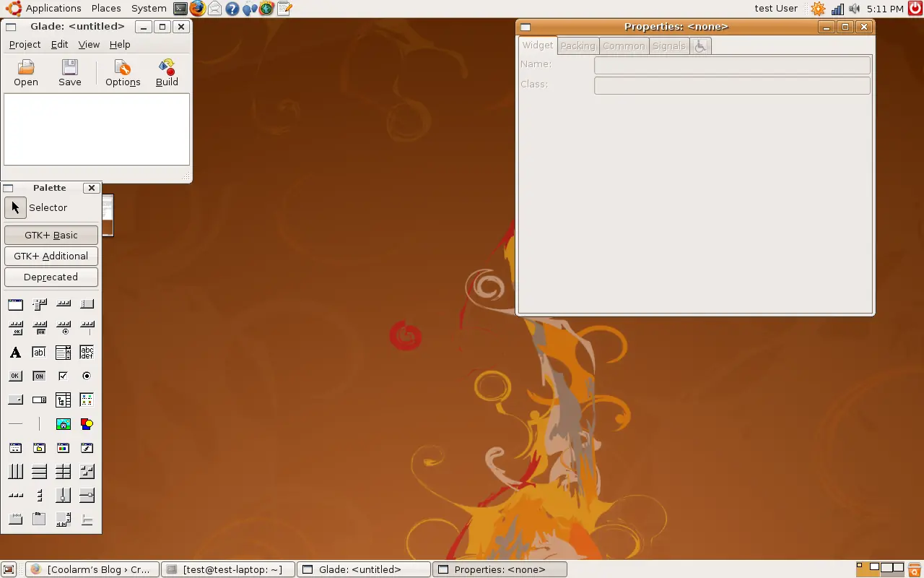
Task: Select the OK Button widget icon
Action: pyautogui.click(x=15, y=376)
